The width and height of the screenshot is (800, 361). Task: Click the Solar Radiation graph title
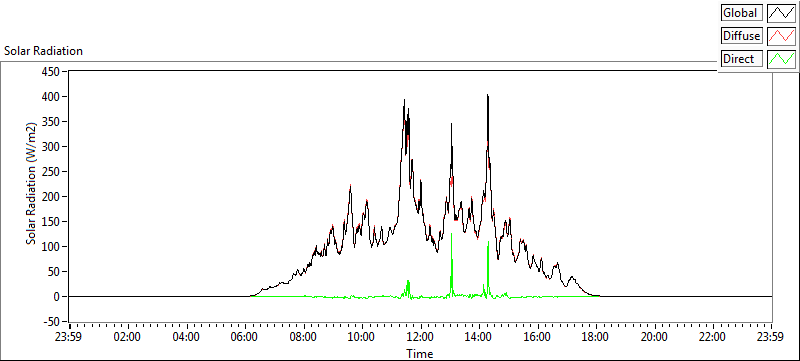(x=43, y=51)
